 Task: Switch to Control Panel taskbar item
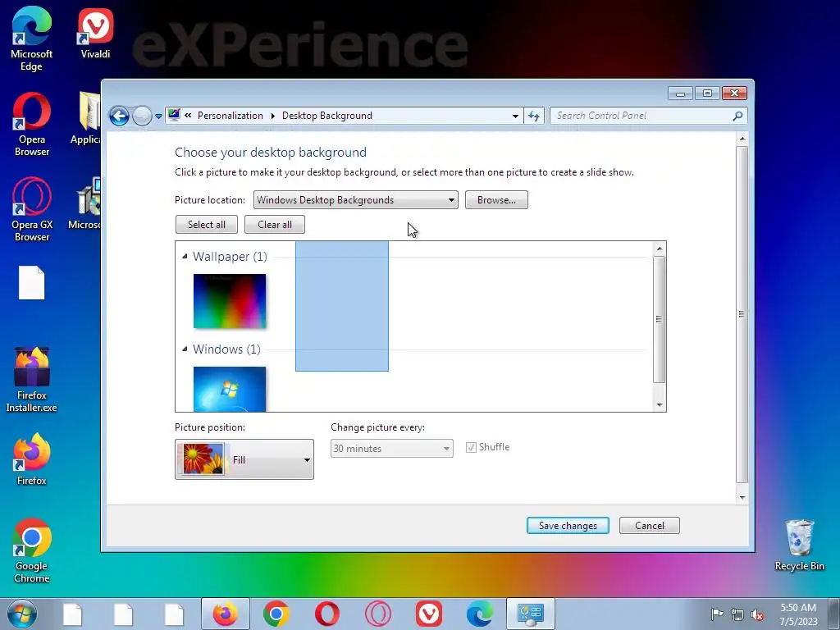pyautogui.click(x=531, y=614)
